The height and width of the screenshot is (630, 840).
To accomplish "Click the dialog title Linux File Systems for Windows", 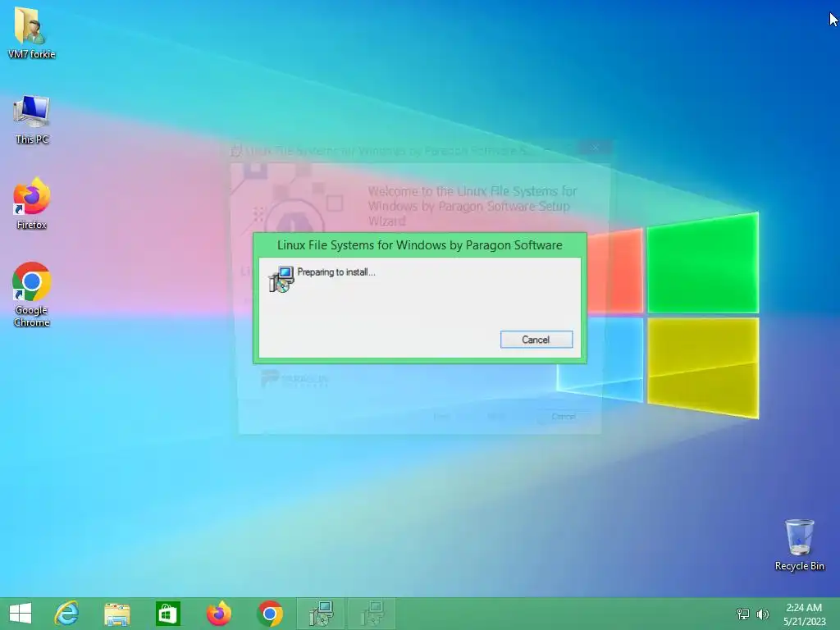I will pos(419,245).
